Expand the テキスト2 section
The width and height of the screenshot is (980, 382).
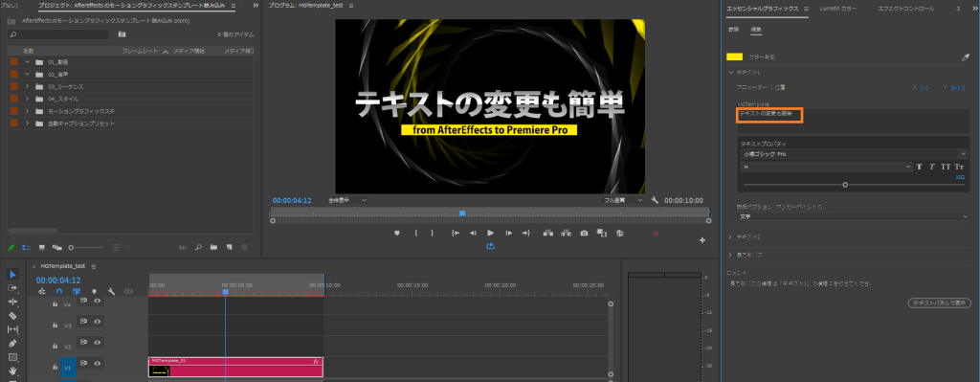coord(730,236)
